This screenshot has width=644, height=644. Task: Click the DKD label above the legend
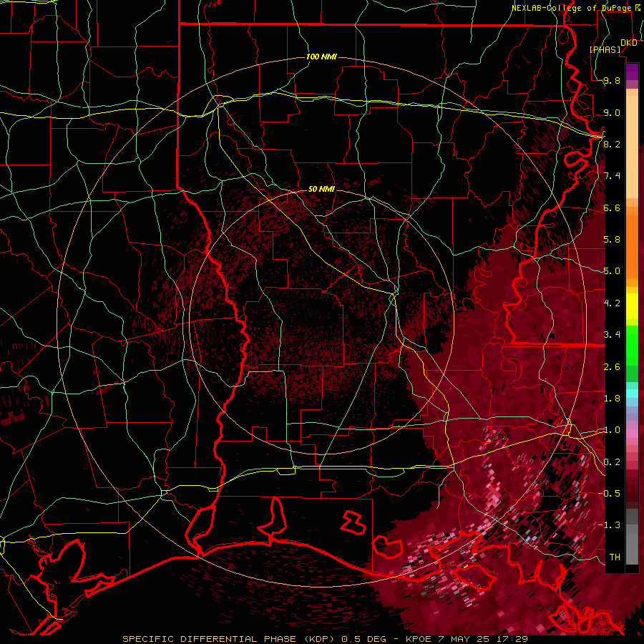[x=629, y=43]
